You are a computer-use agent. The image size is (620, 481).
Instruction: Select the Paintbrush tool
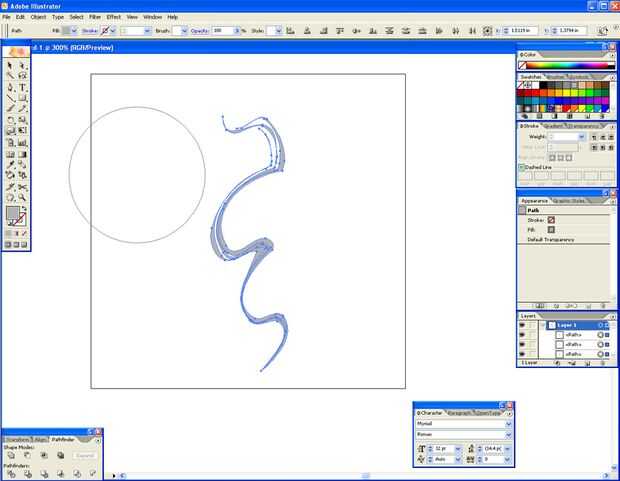(x=10, y=108)
